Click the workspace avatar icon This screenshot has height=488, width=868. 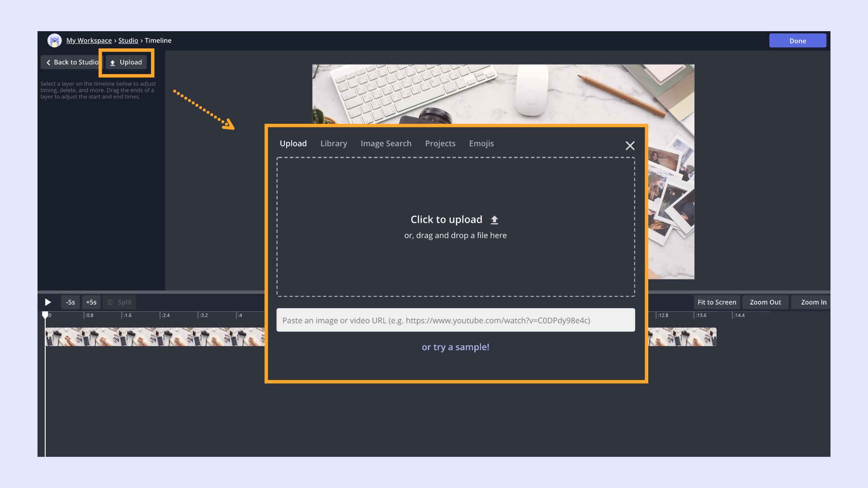click(x=54, y=41)
